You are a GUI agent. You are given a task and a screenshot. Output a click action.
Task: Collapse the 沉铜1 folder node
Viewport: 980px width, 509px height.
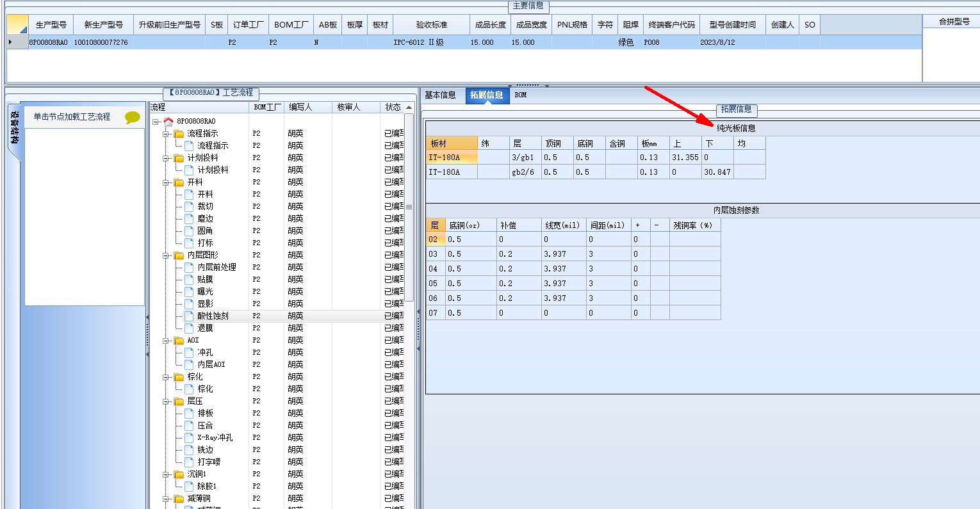coord(166,474)
